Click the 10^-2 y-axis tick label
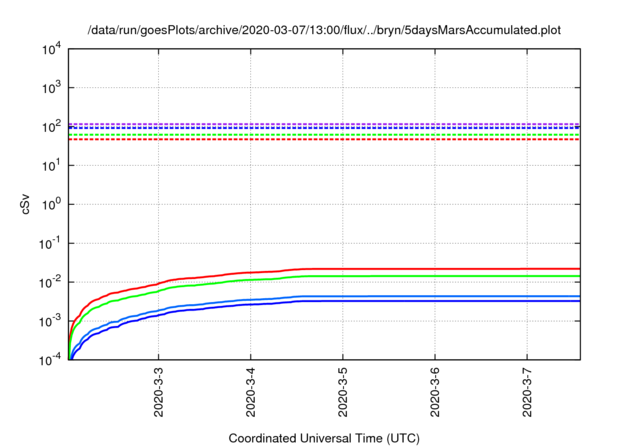This screenshot has height=448, width=640. pyautogui.click(x=51, y=282)
